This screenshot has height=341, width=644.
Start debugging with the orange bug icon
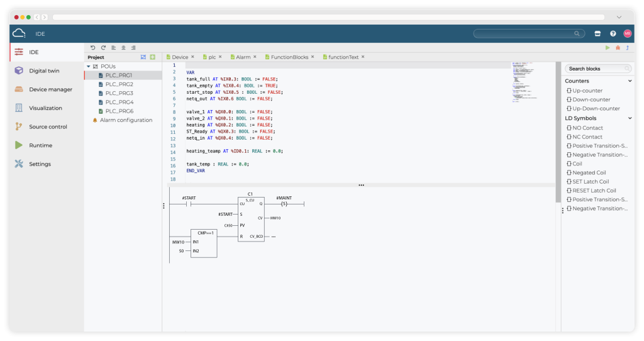[618, 48]
